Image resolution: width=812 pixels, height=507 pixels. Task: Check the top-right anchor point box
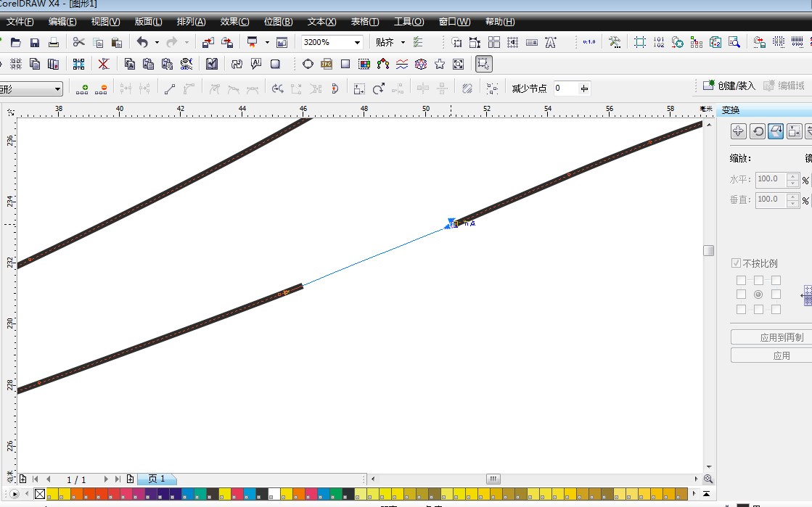point(776,280)
